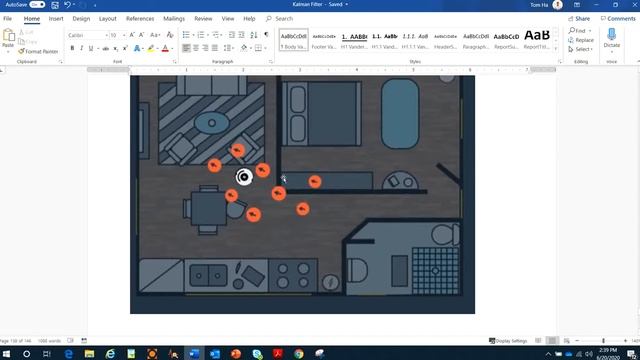Toggle Superscript formatting
640x360 pixels.
pos(125,48)
